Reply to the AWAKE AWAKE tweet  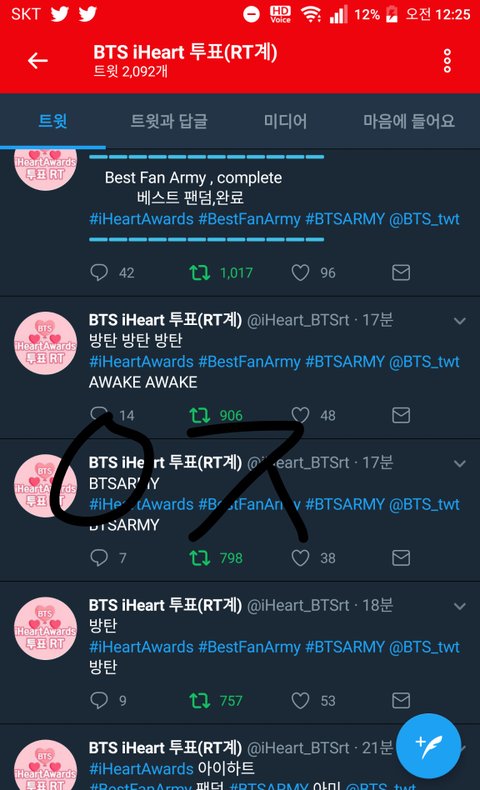[99, 415]
